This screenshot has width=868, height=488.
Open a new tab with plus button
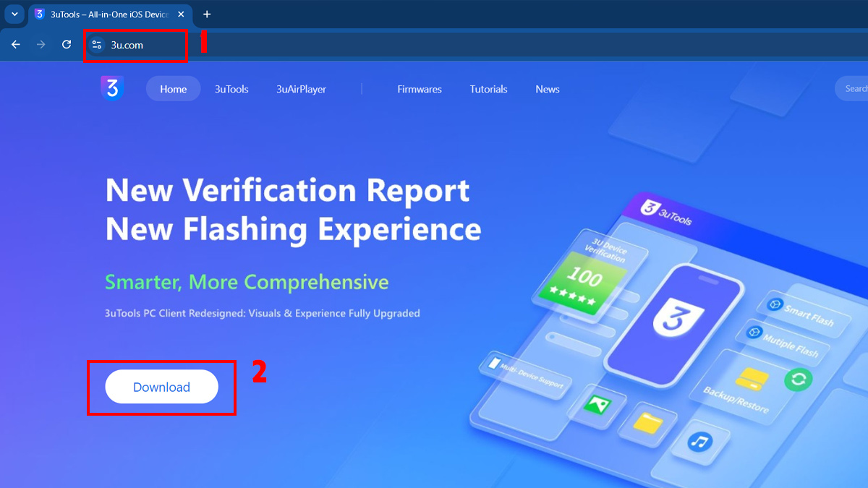(207, 14)
